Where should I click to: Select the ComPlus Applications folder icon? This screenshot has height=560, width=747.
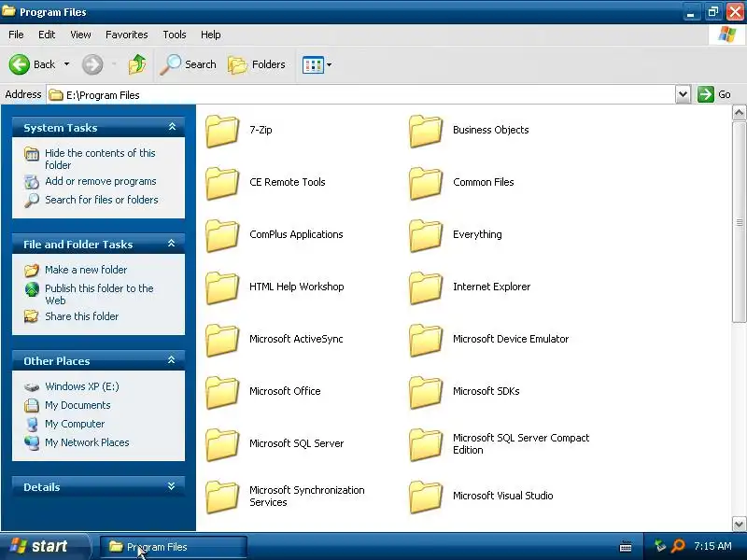click(x=222, y=235)
